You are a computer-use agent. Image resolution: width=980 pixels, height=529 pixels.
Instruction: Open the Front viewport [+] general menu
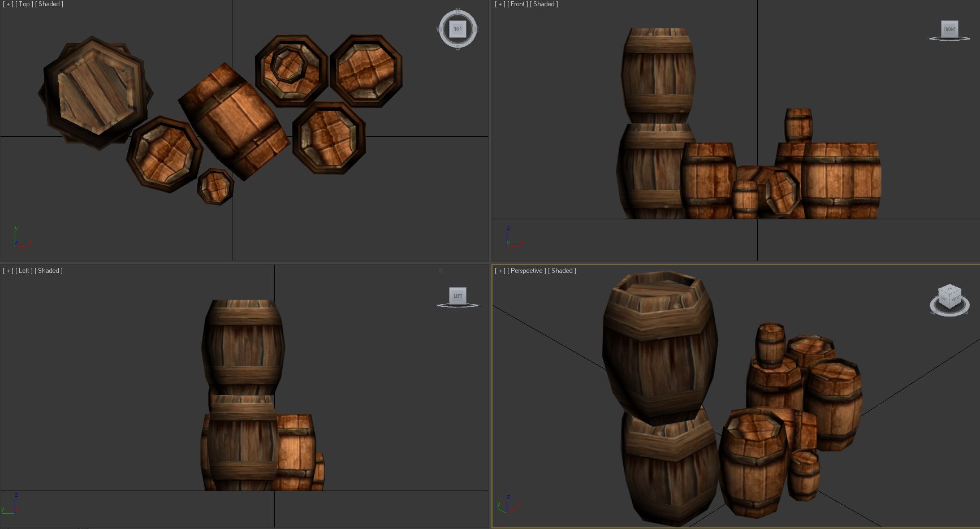[x=500, y=5]
